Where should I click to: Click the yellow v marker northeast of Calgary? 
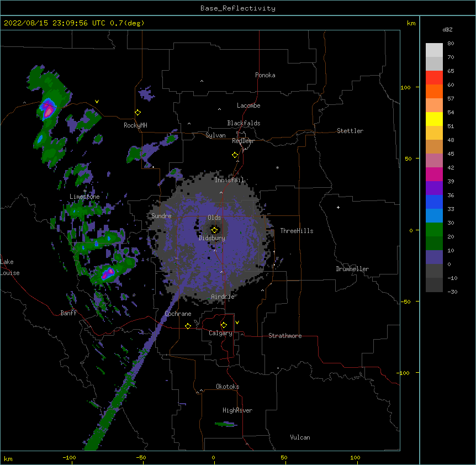pyautogui.click(x=237, y=323)
